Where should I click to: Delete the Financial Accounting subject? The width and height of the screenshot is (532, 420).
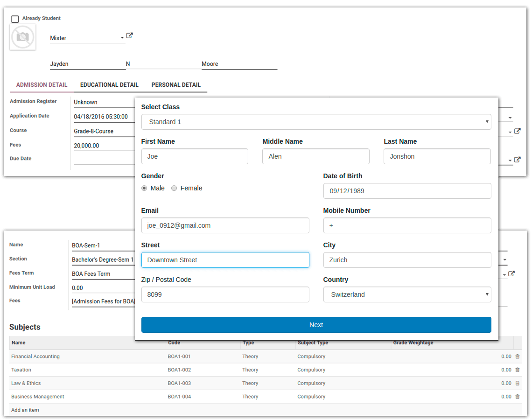coord(518,356)
